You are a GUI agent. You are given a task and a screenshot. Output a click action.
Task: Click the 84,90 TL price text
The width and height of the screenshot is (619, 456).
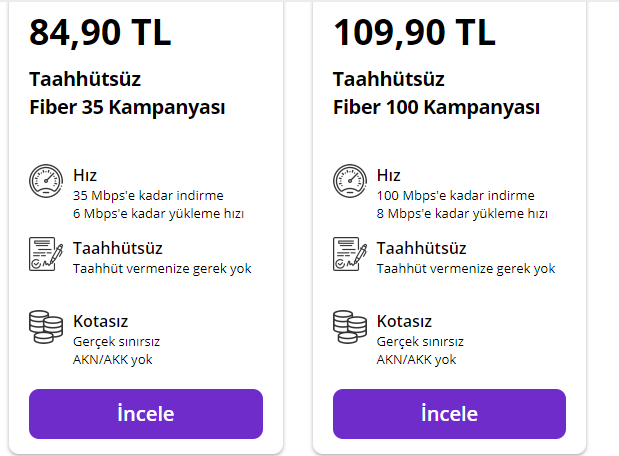[100, 32]
